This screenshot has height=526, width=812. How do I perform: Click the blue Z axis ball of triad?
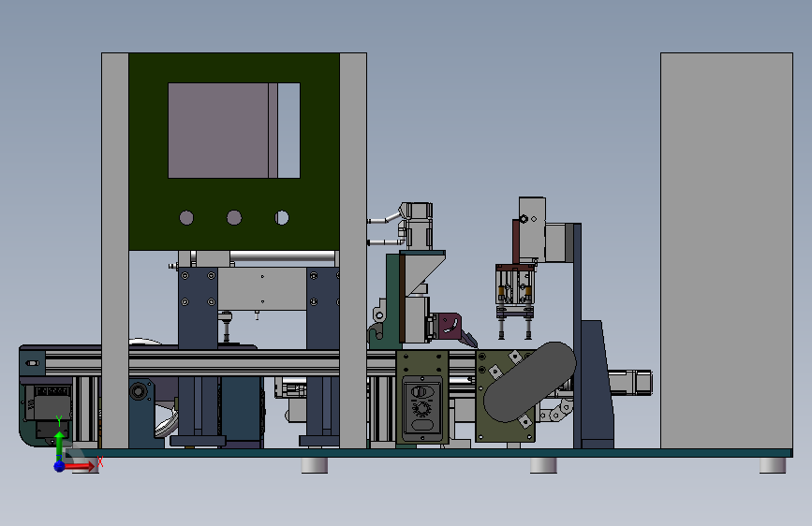point(59,466)
